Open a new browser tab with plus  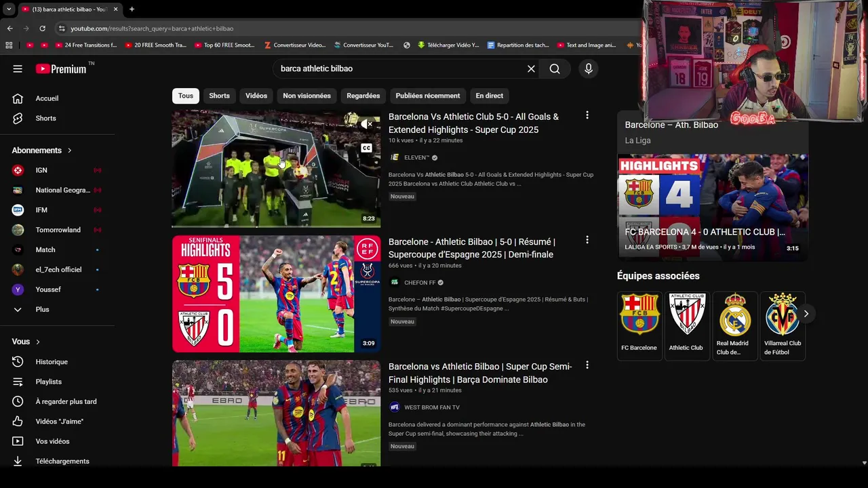132,9
